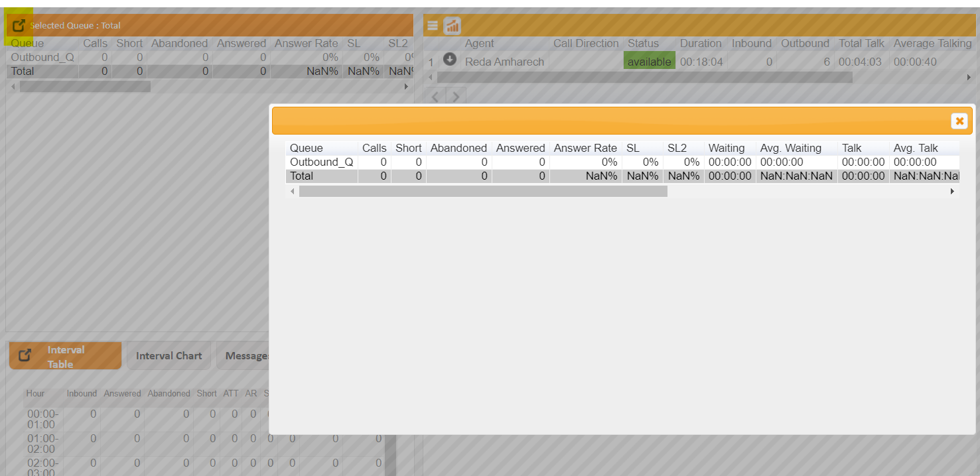Click the Outbound column header in the agents table
The image size is (980, 476).
pos(805,43)
